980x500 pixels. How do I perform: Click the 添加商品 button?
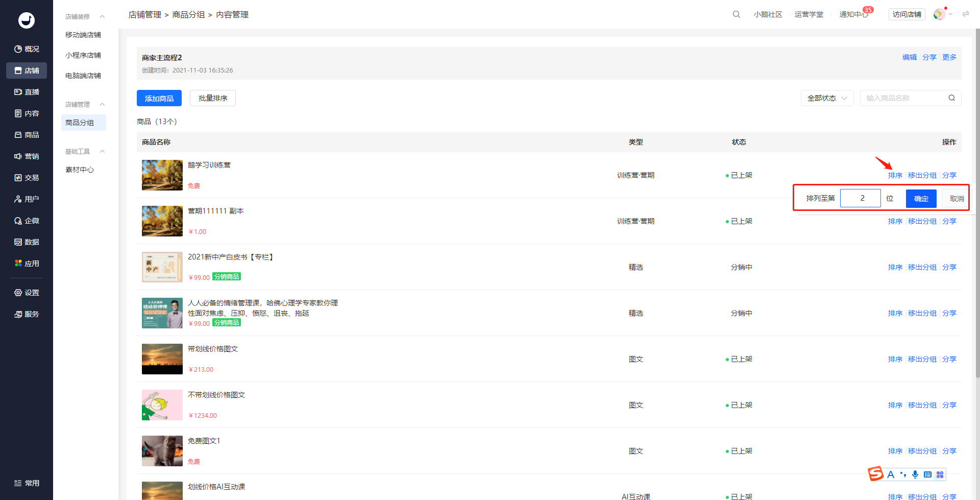point(159,98)
